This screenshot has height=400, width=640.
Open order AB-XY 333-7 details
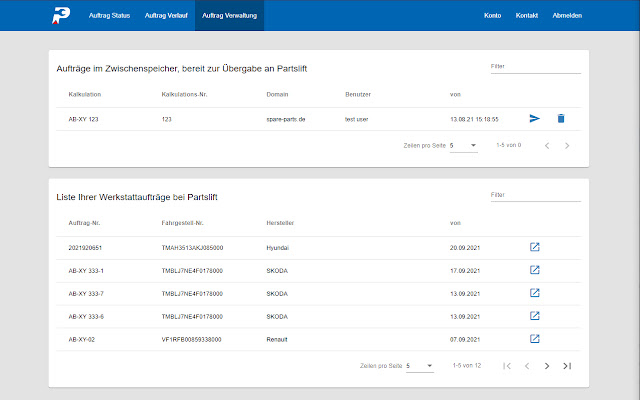click(x=535, y=293)
